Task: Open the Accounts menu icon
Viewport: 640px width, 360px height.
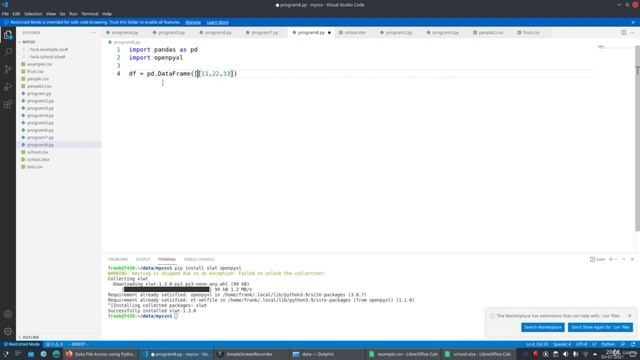Action: [x=8, y=314]
